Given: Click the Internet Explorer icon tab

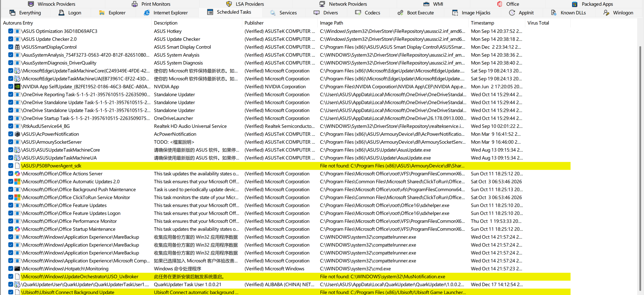Looking at the screenshot, I should click(x=147, y=13).
